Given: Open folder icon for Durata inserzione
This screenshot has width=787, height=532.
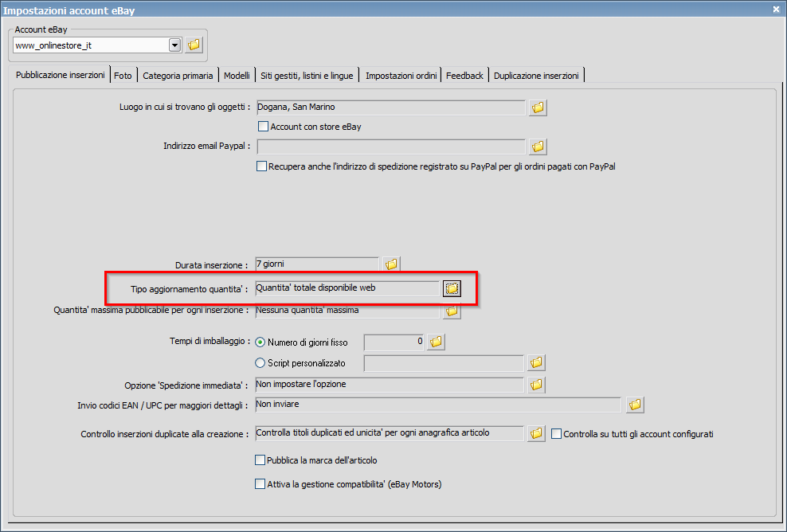Looking at the screenshot, I should 391,264.
